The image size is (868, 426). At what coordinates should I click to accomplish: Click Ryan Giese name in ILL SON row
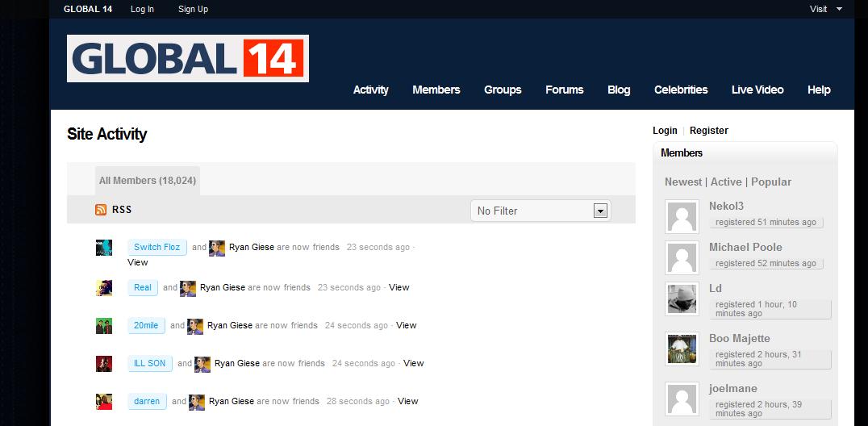pos(237,363)
